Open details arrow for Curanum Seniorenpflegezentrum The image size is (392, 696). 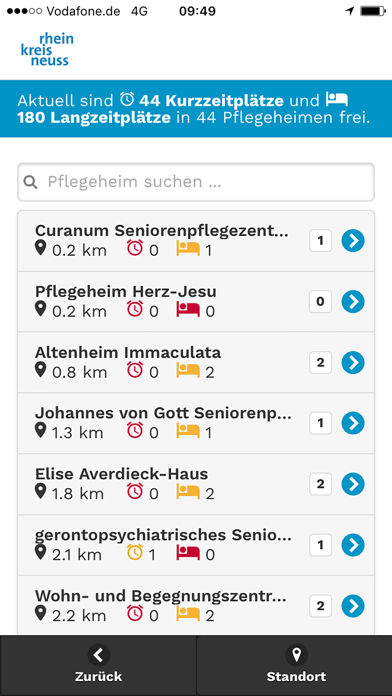[x=353, y=241]
